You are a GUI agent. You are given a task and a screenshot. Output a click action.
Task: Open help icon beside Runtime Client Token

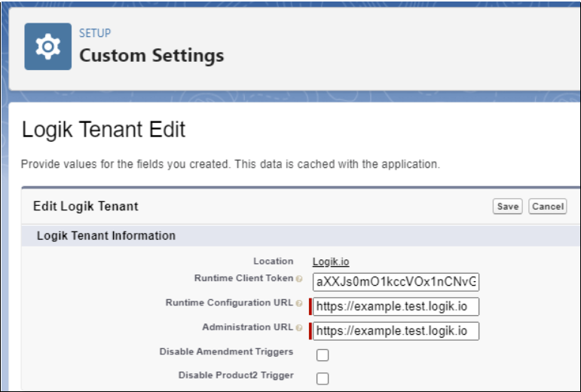299,279
